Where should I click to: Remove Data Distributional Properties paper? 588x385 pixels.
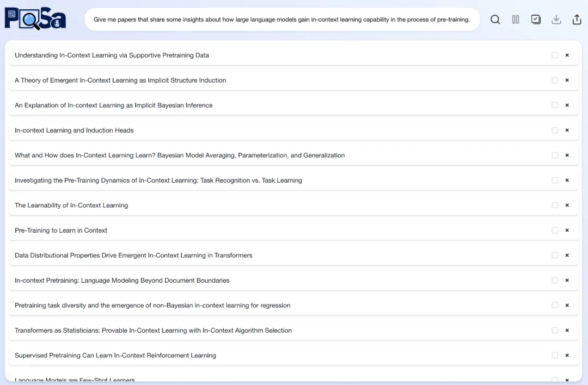pos(567,255)
